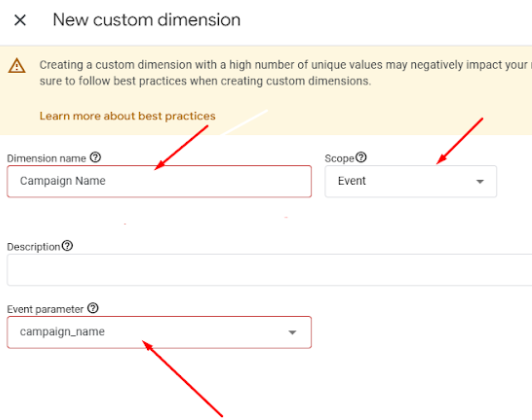
Task: Click the Event parameter dropdown arrow
Action: [x=292, y=332]
